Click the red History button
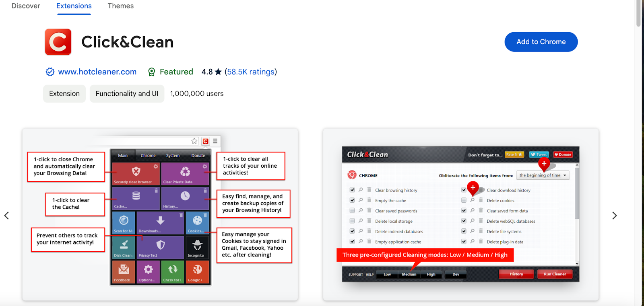 [516, 274]
